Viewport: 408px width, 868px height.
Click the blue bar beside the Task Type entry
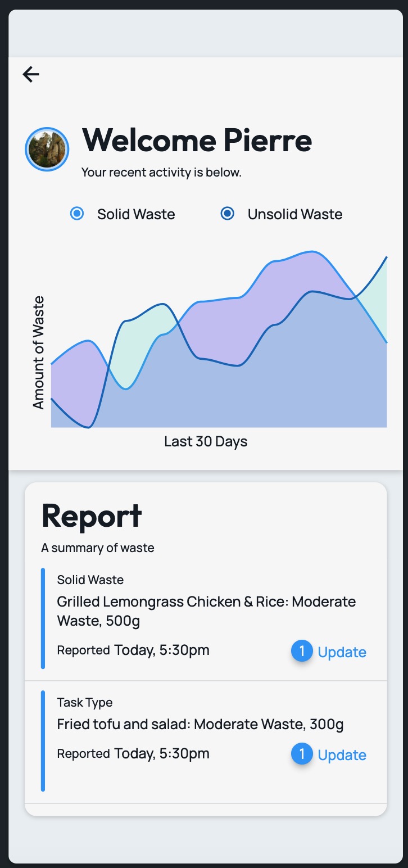[43, 741]
